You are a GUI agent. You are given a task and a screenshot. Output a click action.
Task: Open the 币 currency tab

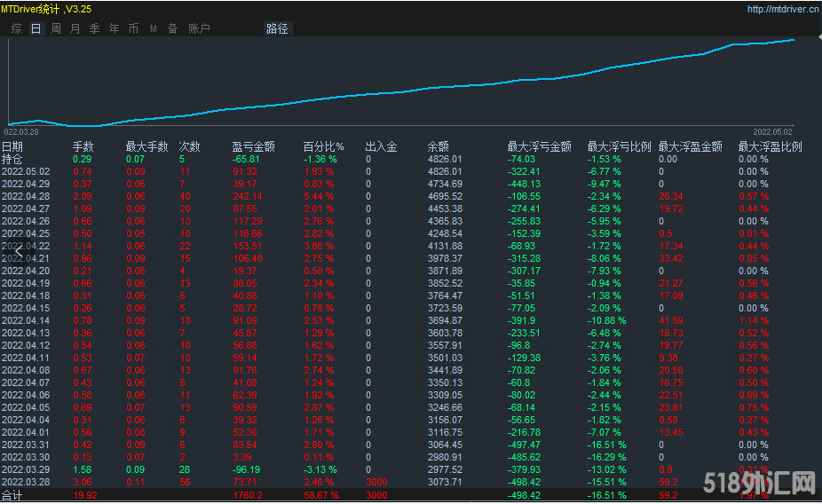pyautogui.click(x=133, y=28)
